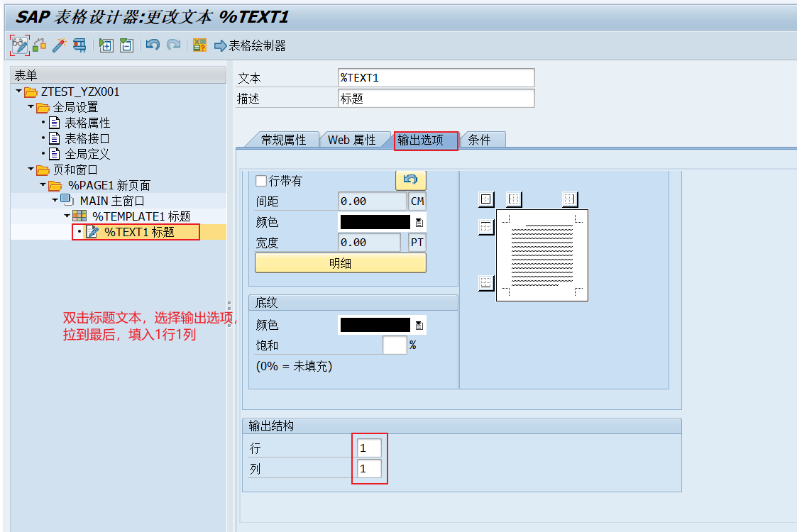
Task: Click the 明细 button
Action: click(x=340, y=263)
